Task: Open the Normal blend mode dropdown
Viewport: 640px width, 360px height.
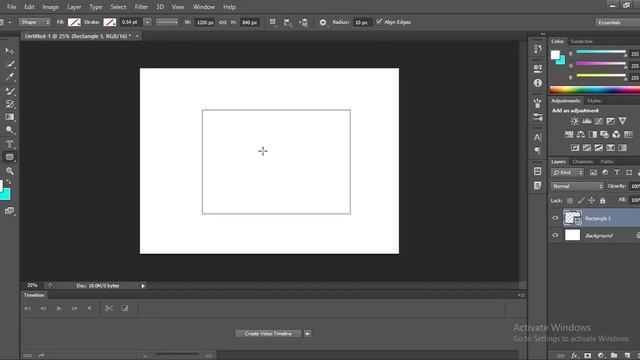Action: tap(577, 186)
